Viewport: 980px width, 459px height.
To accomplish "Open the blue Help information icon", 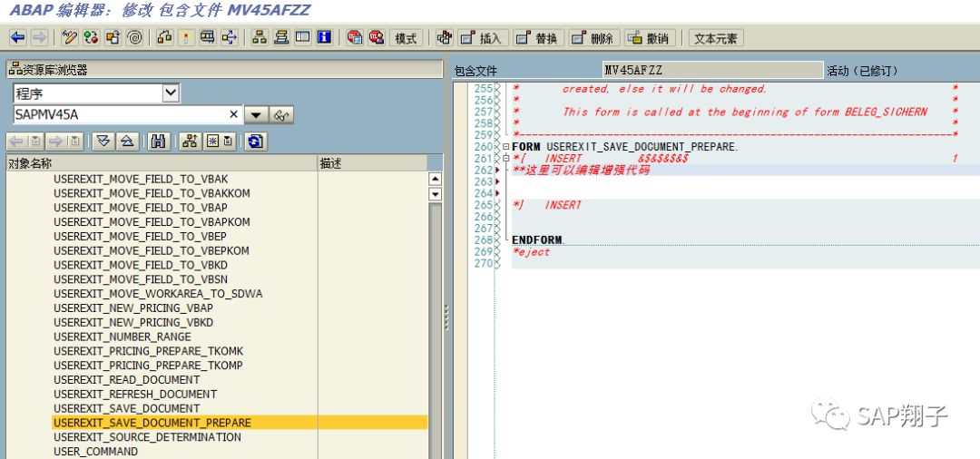I will click(324, 37).
